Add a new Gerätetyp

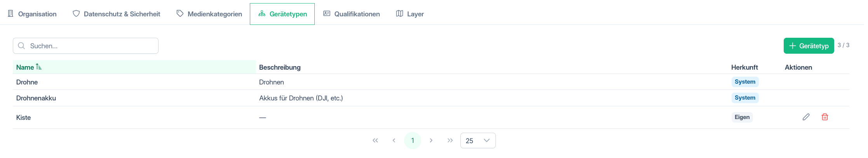(x=809, y=46)
